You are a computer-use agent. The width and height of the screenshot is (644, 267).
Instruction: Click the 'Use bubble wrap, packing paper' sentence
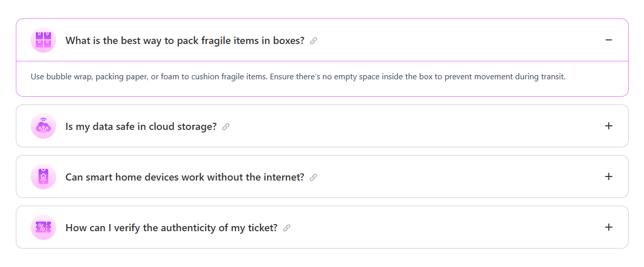point(149,77)
